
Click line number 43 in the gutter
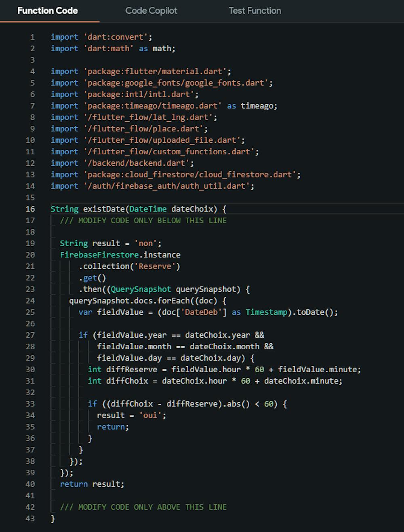30,518
